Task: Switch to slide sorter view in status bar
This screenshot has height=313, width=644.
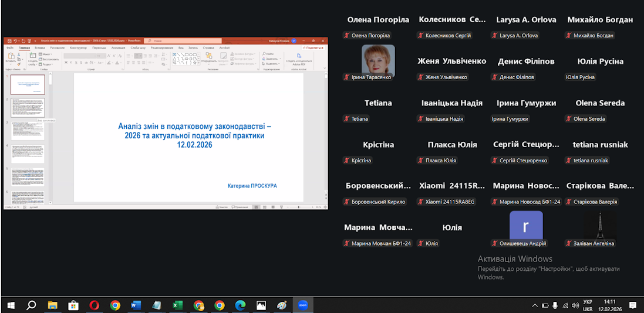Action: (x=264, y=207)
